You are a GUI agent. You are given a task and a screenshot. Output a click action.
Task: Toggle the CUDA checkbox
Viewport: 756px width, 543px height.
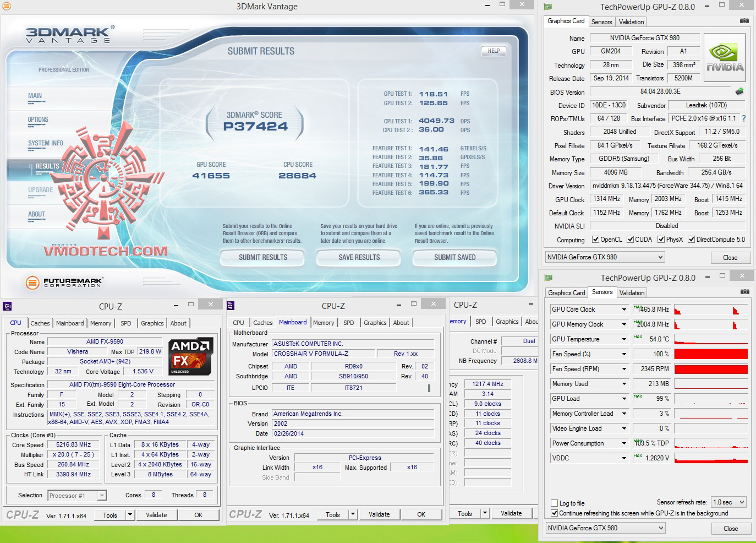click(x=631, y=240)
